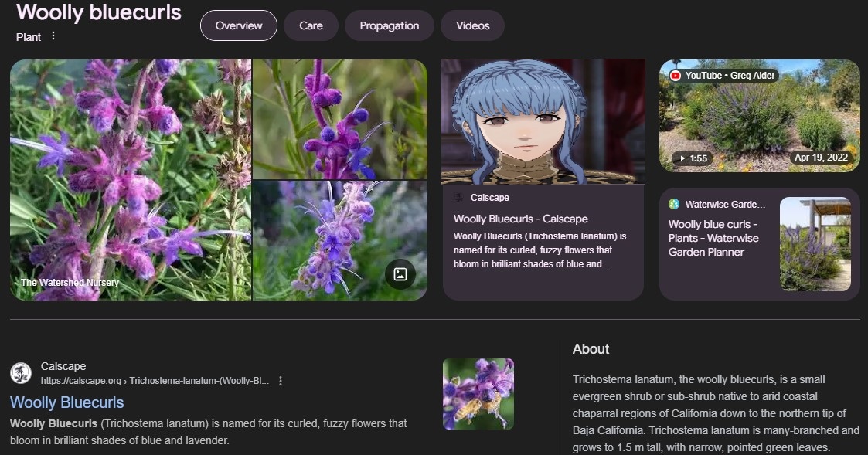This screenshot has width=868, height=455.
Task: Click the Plant subtitle label
Action: coord(29,37)
